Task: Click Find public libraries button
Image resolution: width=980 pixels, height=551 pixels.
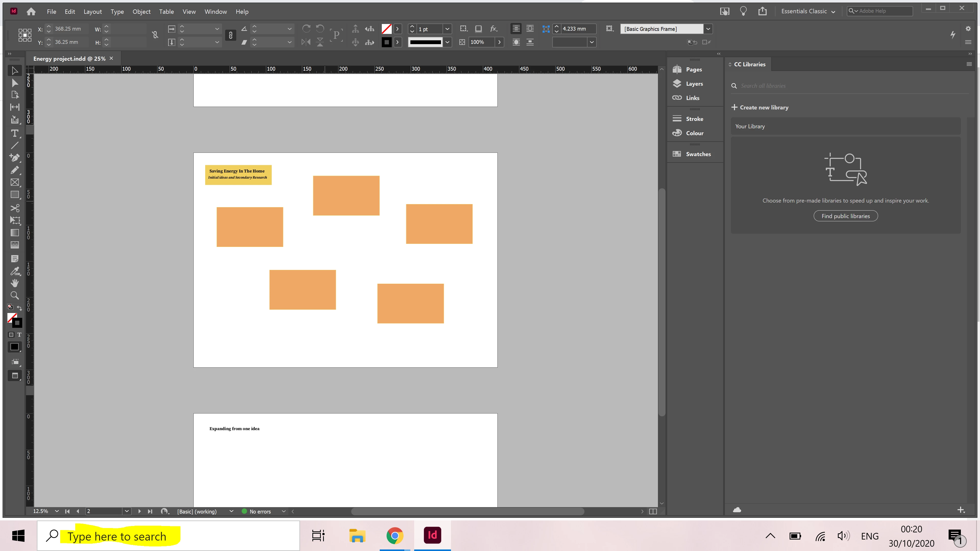Action: (x=845, y=216)
